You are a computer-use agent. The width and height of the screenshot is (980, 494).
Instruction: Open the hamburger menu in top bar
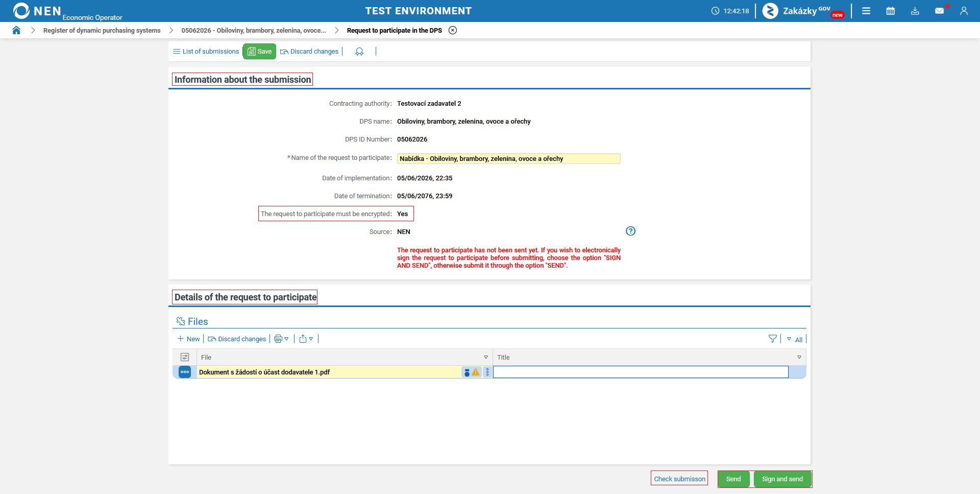coord(866,11)
